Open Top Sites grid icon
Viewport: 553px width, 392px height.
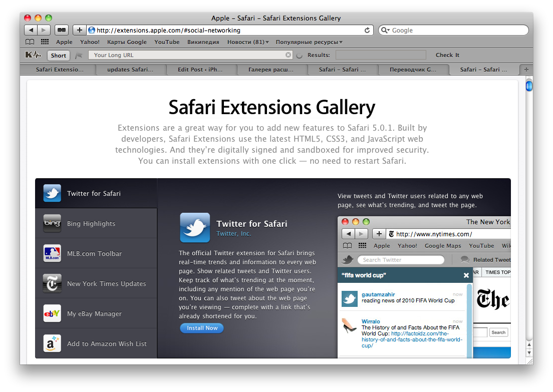pos(45,42)
